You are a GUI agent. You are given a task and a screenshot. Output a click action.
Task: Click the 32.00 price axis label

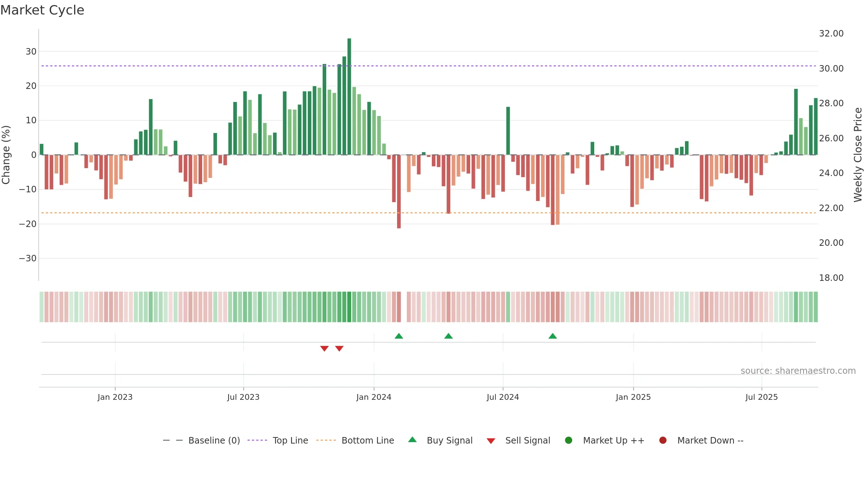point(831,34)
